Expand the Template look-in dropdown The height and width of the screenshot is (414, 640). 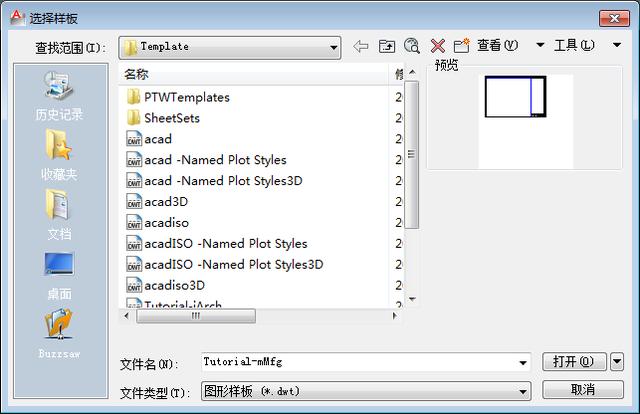(333, 47)
